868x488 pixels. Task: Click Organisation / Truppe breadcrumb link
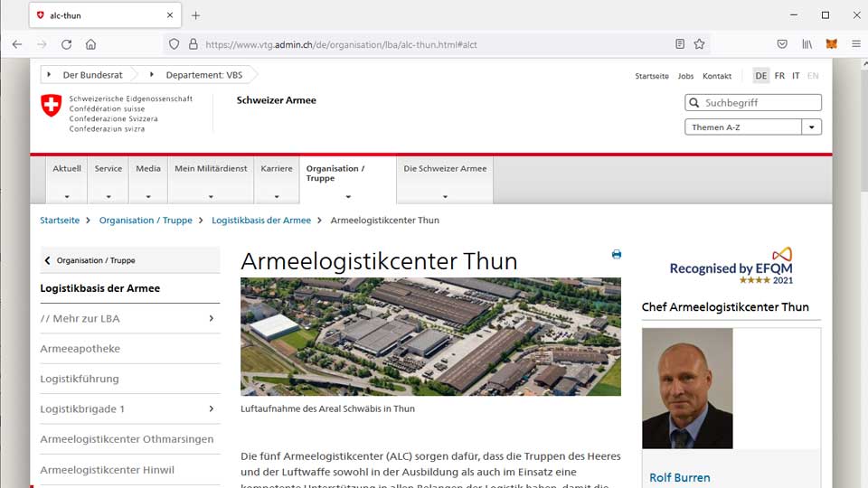click(146, 221)
